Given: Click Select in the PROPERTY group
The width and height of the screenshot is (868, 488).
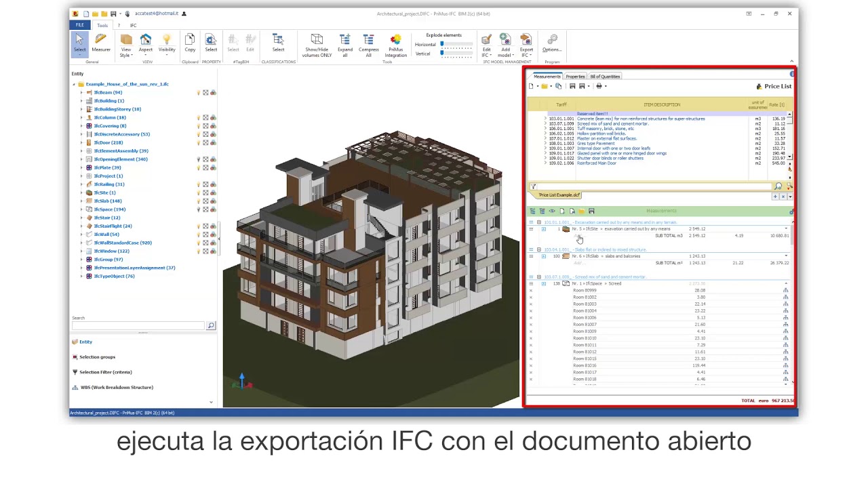Looking at the screenshot, I should pyautogui.click(x=211, y=44).
